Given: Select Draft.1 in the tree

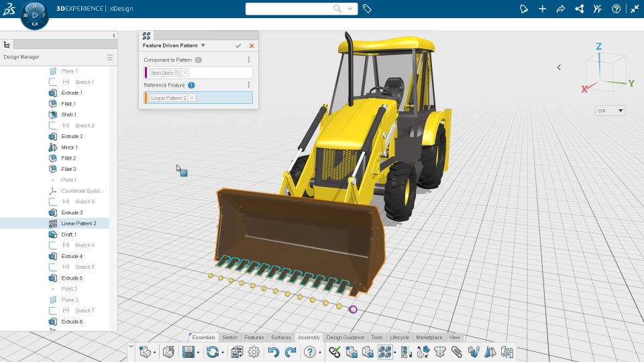Looking at the screenshot, I should (68, 235).
